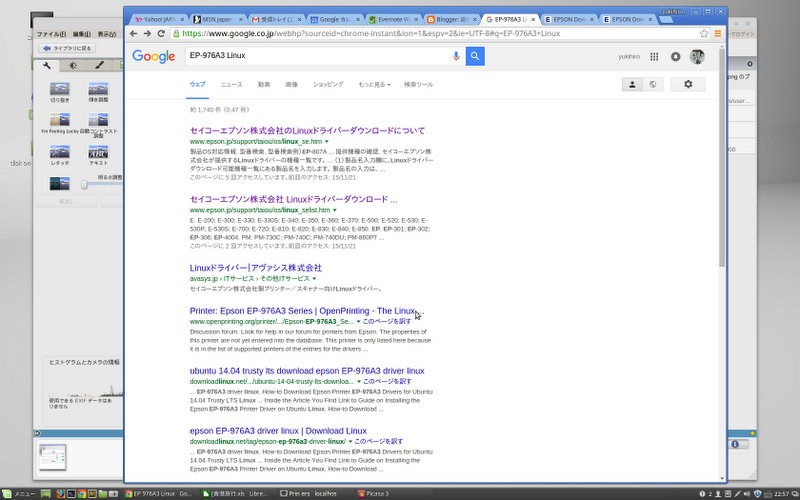Click the Google logo

(x=154, y=56)
